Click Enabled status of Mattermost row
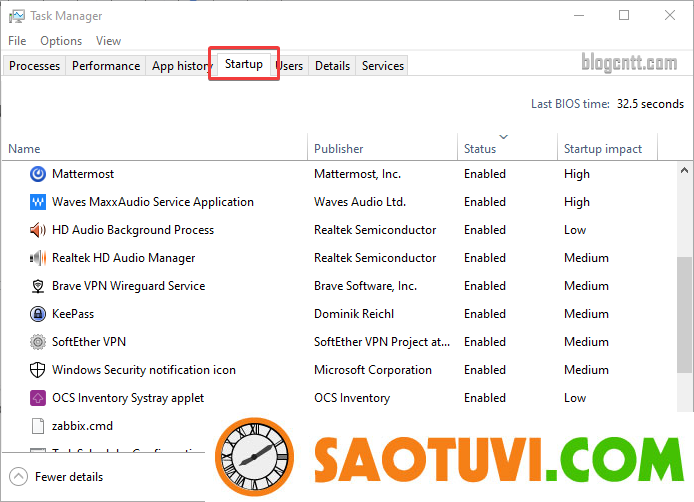This screenshot has width=694, height=502. pos(485,174)
